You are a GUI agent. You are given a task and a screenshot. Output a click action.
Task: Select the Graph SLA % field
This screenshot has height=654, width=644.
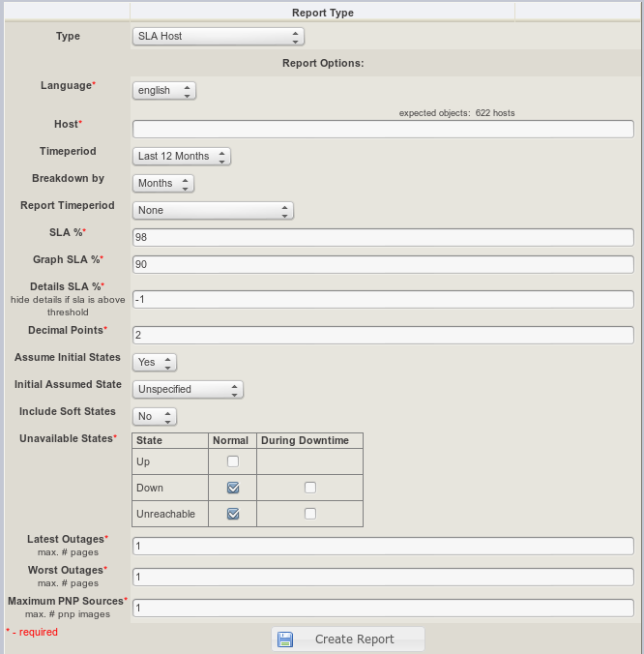[383, 265]
